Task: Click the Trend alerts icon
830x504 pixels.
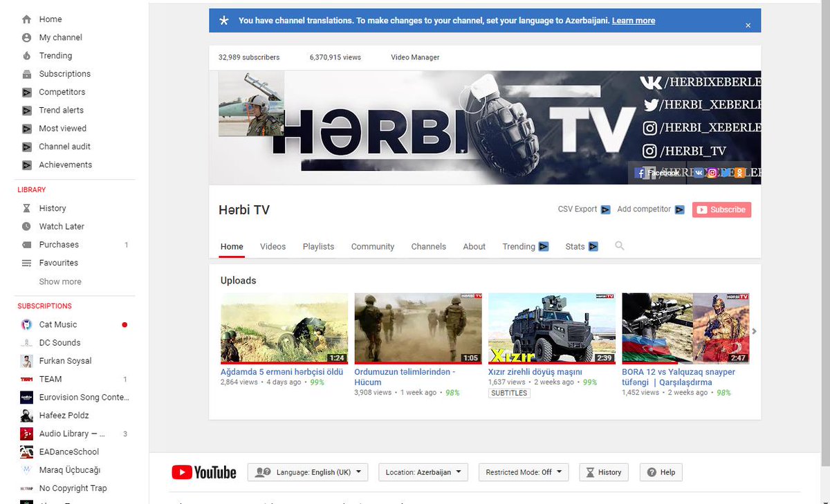Action: 26,110
